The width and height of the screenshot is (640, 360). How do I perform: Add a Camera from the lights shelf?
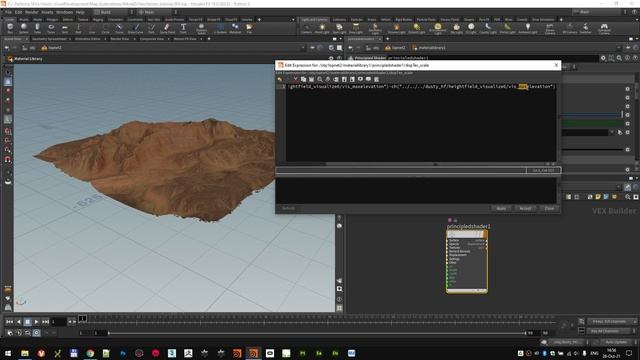tap(306, 28)
